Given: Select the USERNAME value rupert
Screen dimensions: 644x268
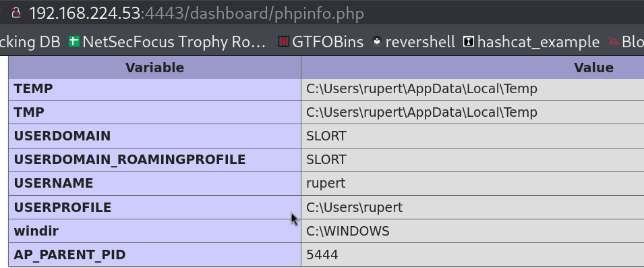Looking at the screenshot, I should [x=326, y=184].
